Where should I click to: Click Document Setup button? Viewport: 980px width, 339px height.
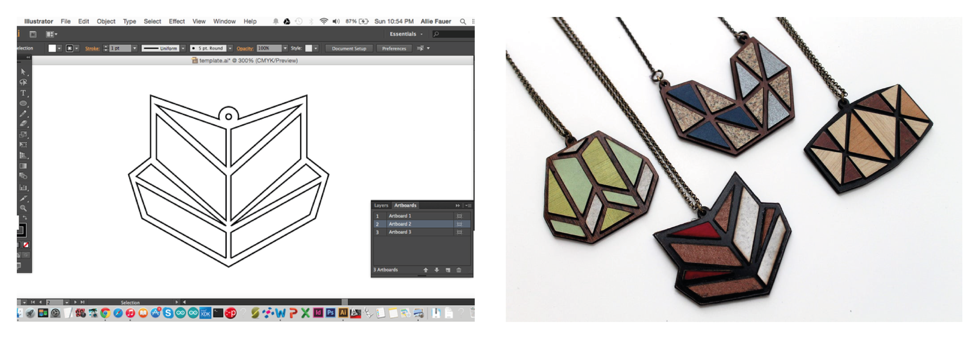[349, 48]
